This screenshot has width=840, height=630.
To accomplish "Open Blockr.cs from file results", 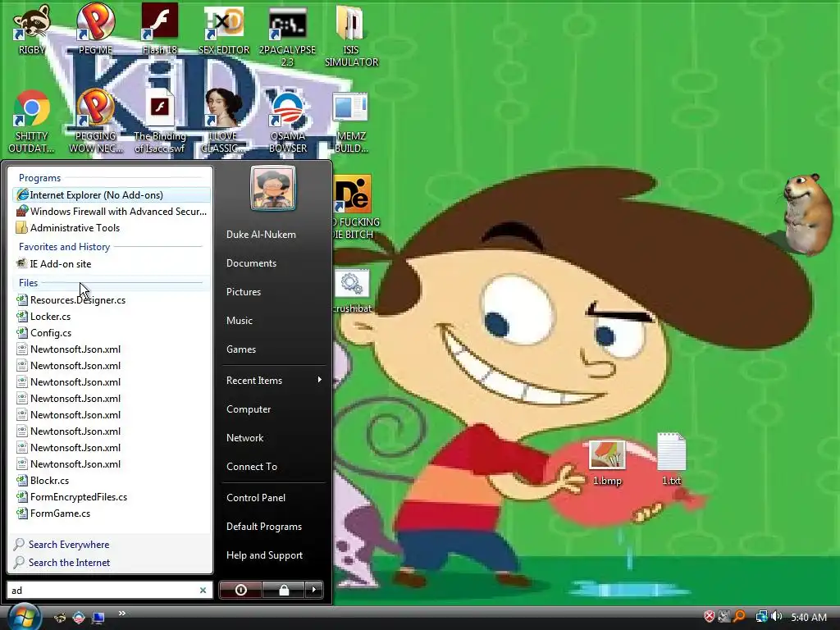I will tap(111, 481).
